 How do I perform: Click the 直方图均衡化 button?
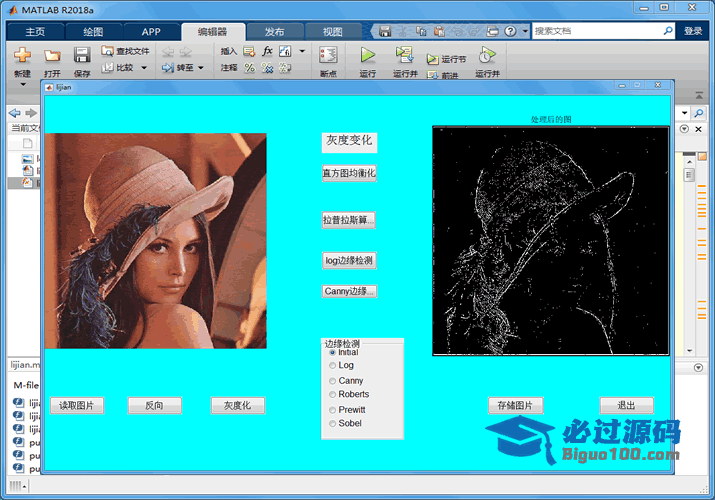[x=349, y=173]
